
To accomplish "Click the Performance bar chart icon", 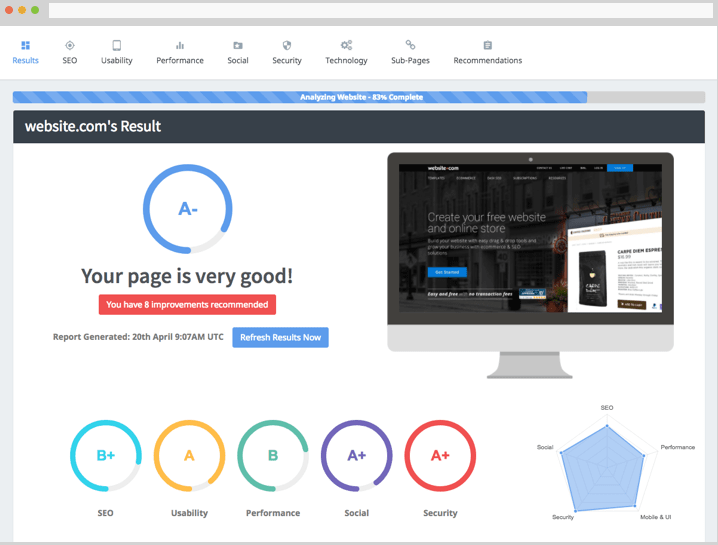I will point(180,45).
